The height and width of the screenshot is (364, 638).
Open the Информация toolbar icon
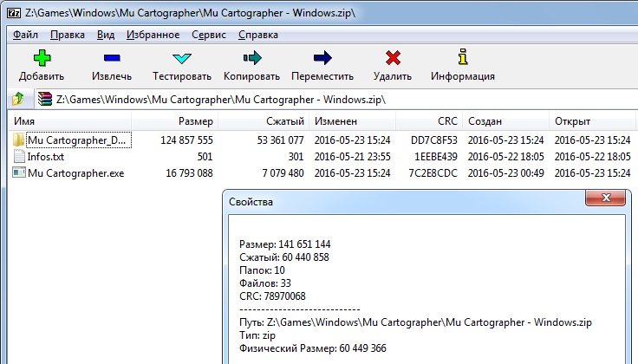tap(463, 57)
